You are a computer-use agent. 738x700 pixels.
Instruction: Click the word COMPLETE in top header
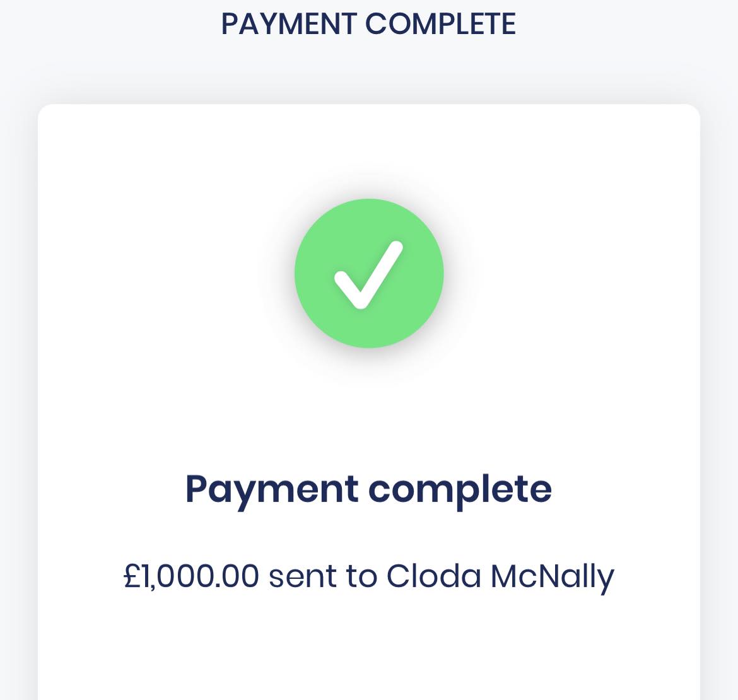(x=440, y=25)
